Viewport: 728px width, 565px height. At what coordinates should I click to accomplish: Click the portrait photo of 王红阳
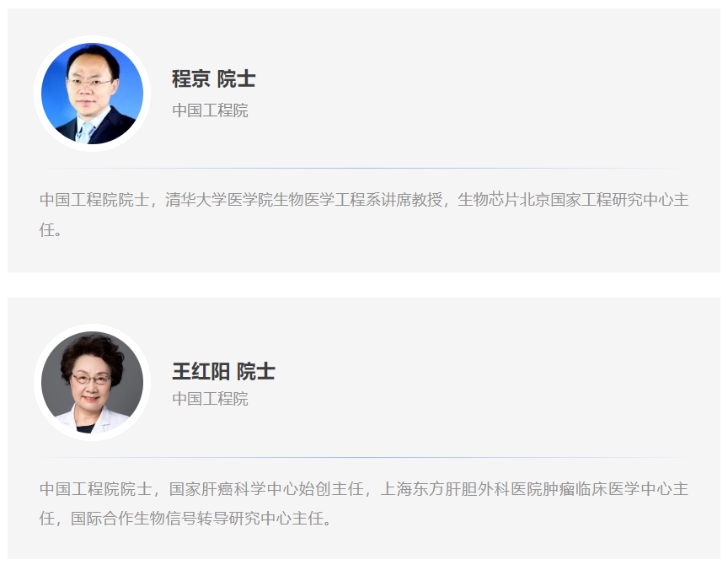click(x=93, y=382)
